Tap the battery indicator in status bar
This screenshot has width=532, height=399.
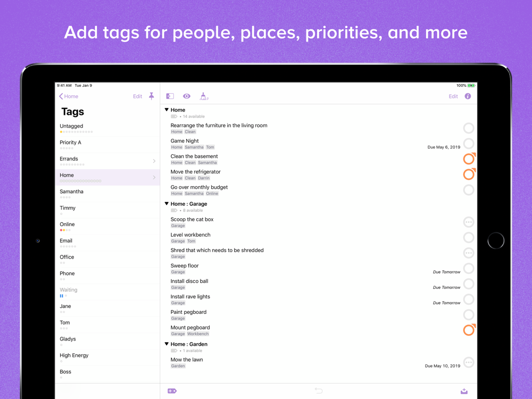pos(471,86)
